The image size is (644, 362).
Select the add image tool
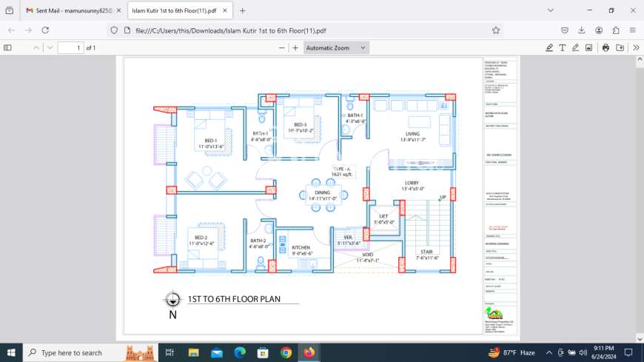coord(589,47)
